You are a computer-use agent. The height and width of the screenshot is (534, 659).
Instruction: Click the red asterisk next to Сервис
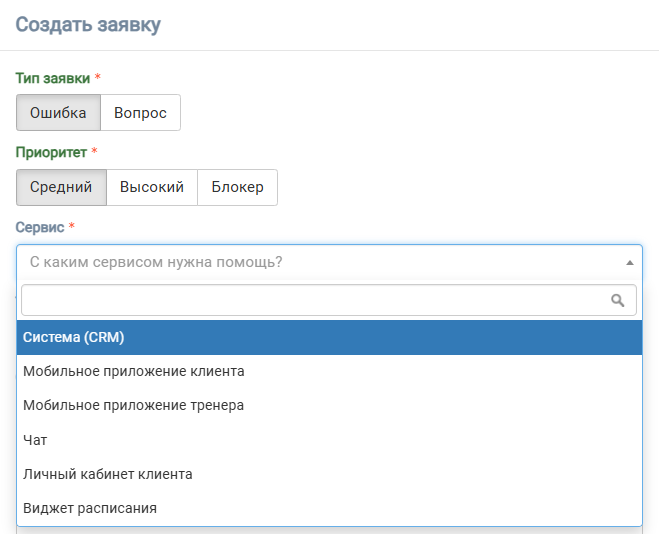[71, 226]
